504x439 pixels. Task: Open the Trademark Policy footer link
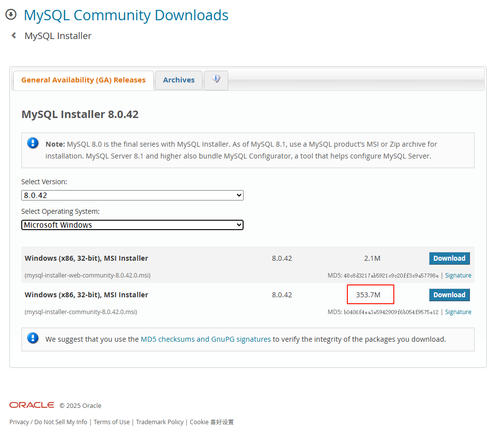(x=160, y=422)
